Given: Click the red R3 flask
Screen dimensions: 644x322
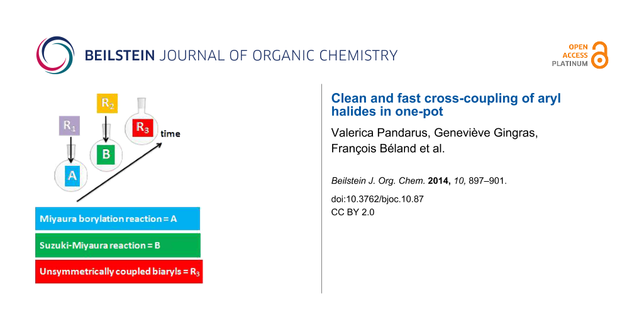Looking at the screenshot, I should (143, 129).
